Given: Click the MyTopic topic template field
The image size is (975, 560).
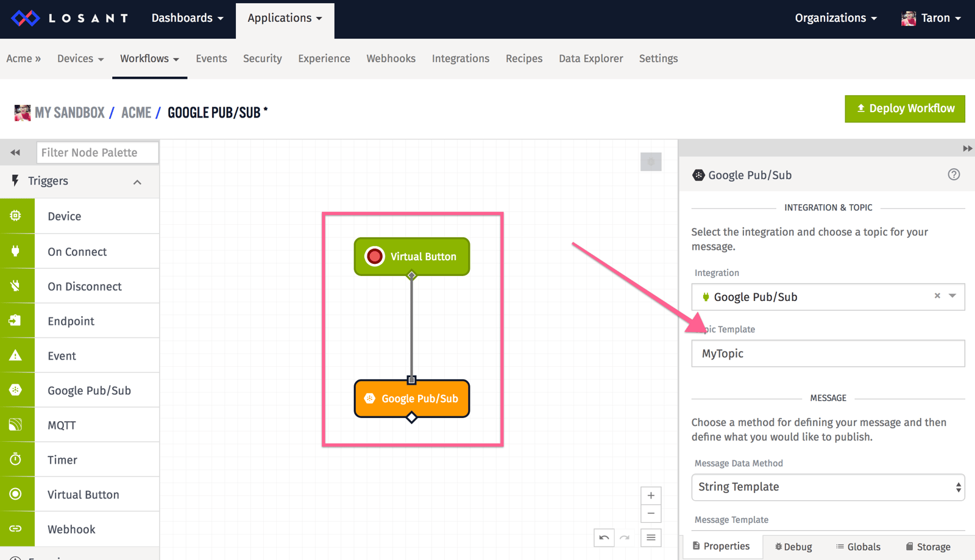Looking at the screenshot, I should (x=828, y=353).
